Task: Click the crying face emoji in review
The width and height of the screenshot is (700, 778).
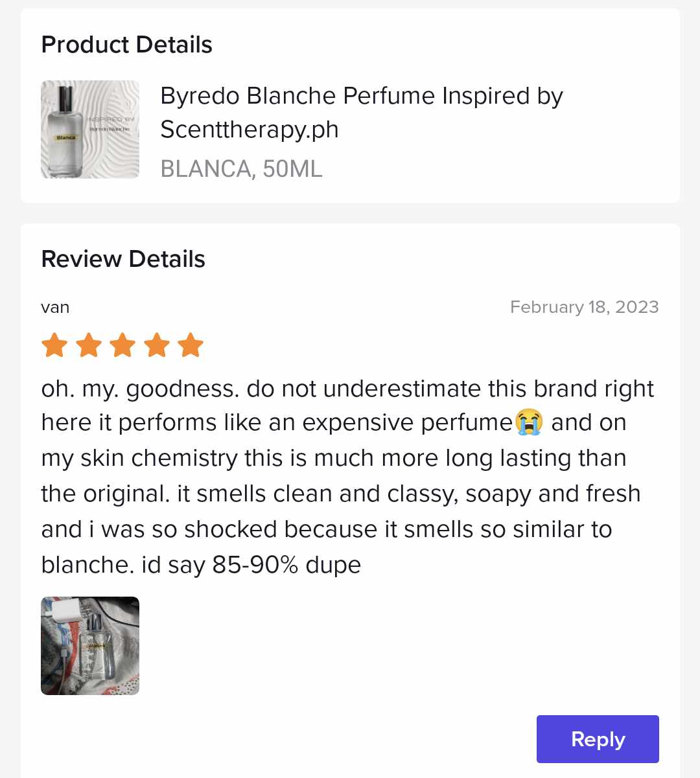Action: click(x=529, y=422)
